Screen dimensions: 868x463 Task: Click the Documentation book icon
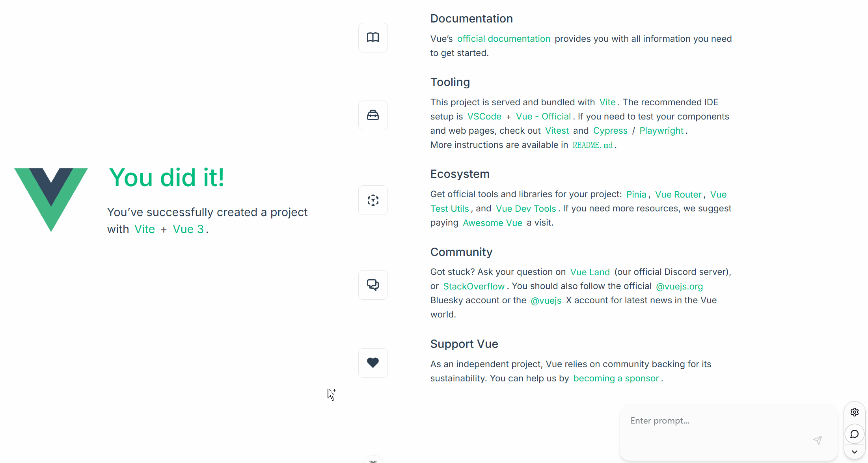point(373,37)
